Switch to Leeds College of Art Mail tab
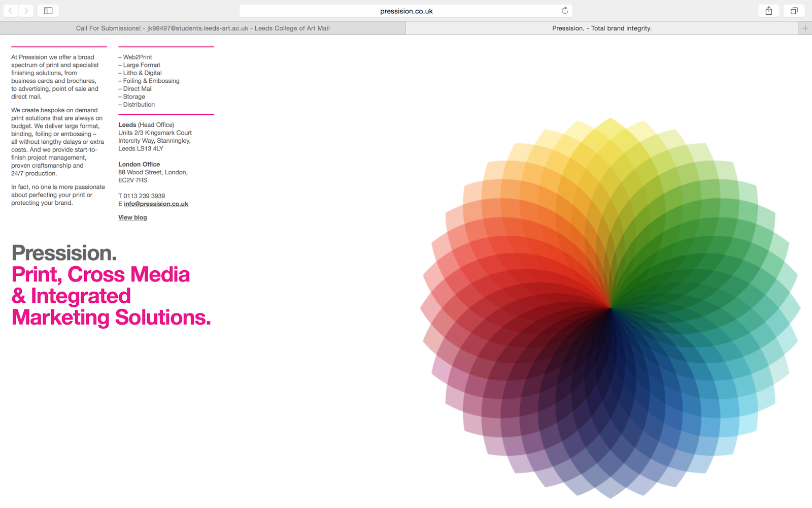 point(203,28)
